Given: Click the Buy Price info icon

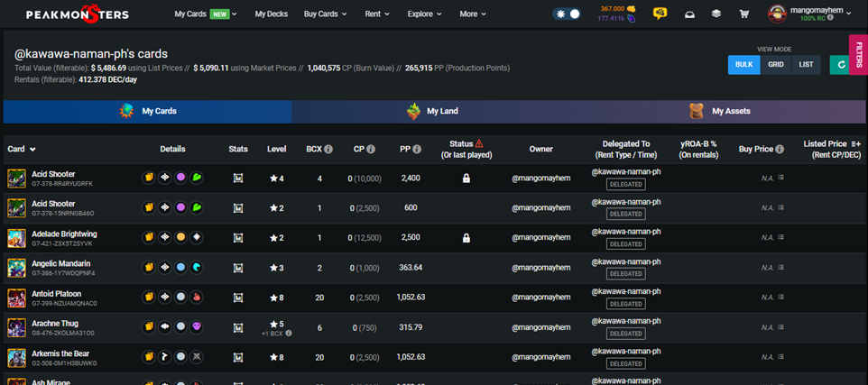Looking at the screenshot, I should (780, 150).
